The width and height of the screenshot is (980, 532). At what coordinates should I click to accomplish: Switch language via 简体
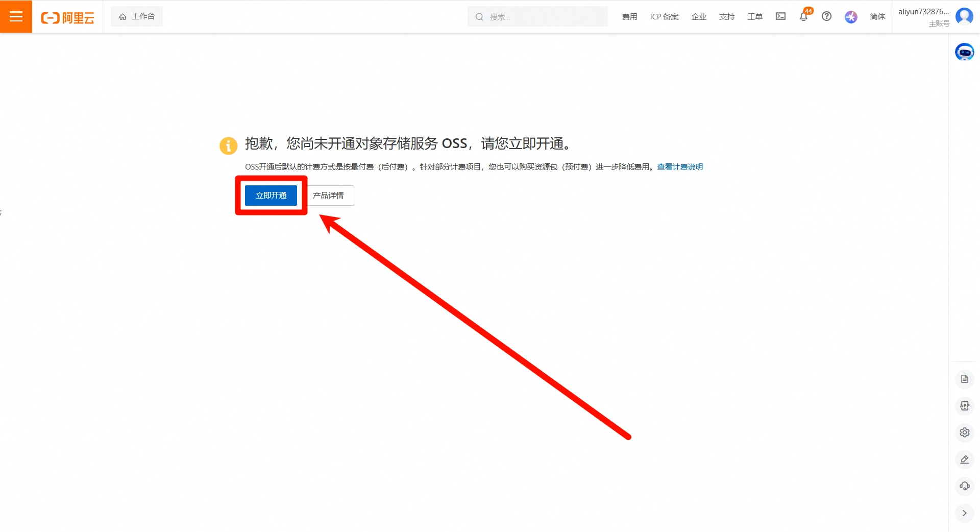pos(877,17)
